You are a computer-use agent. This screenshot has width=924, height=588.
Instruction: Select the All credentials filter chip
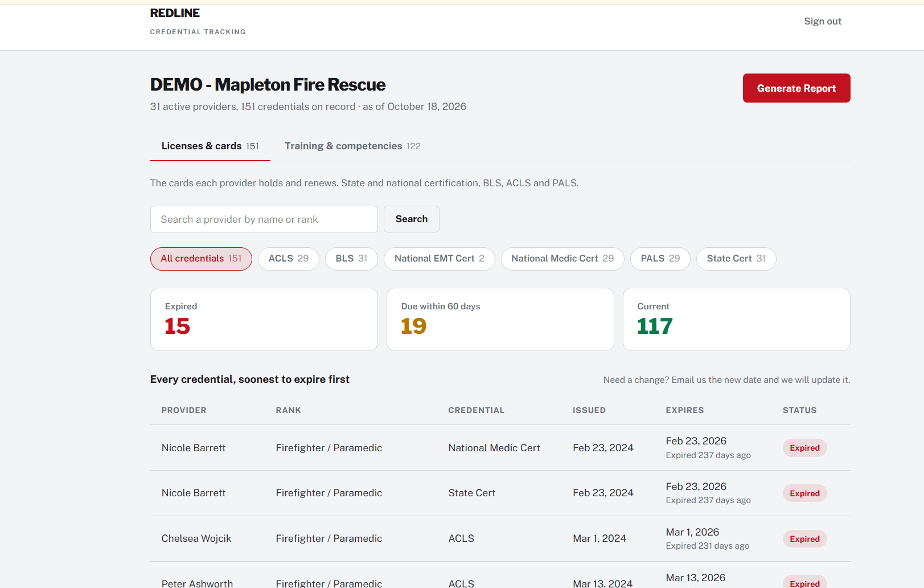(201, 259)
